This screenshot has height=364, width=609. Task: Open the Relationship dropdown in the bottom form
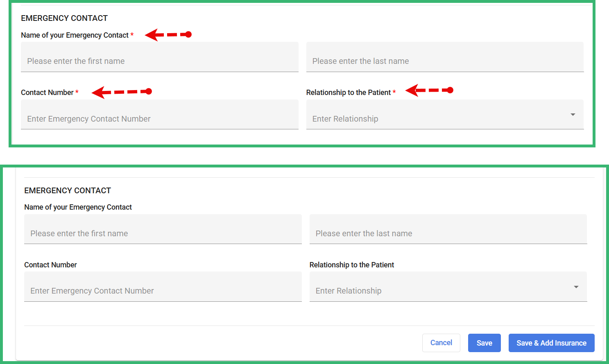(x=575, y=287)
